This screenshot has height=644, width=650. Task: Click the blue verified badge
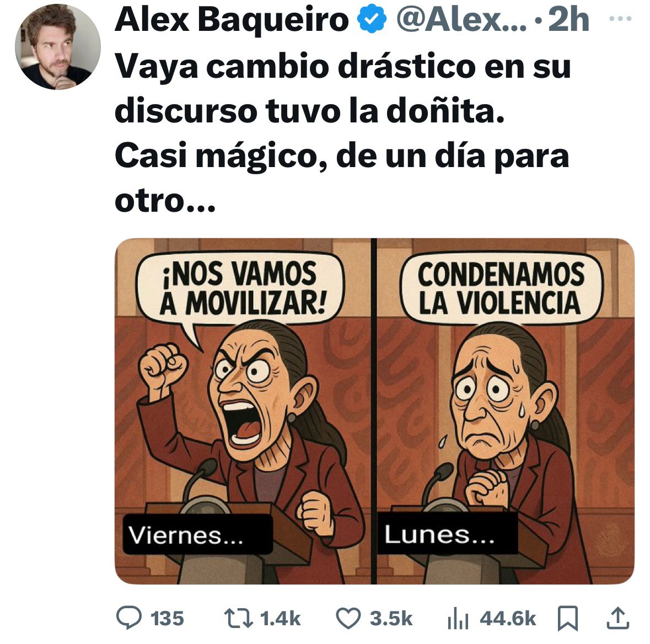(x=372, y=18)
